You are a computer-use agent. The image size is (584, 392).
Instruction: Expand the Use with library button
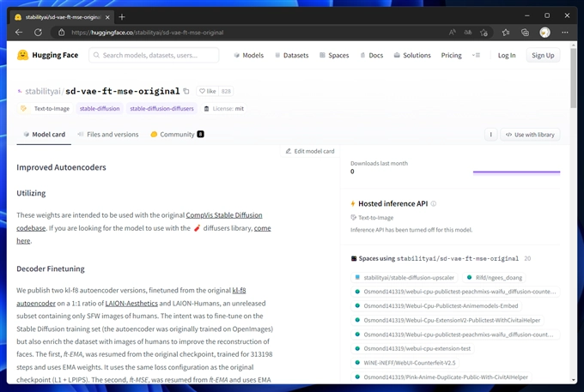coord(530,135)
